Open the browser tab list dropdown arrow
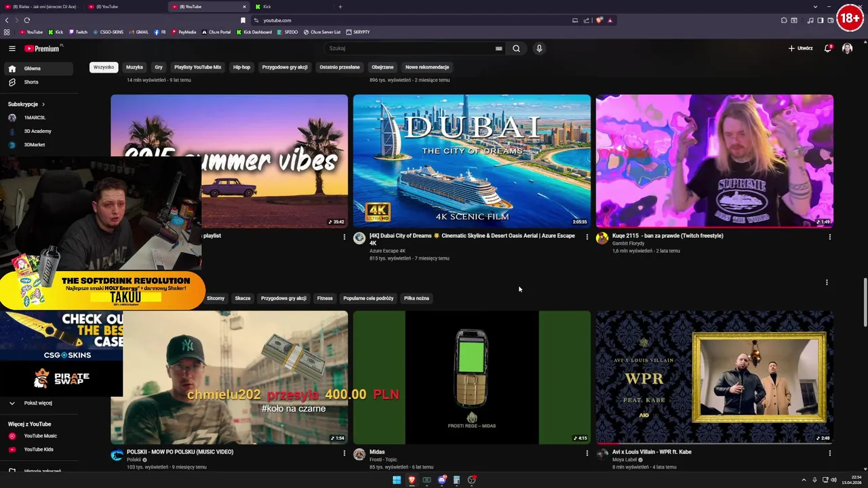 click(815, 7)
